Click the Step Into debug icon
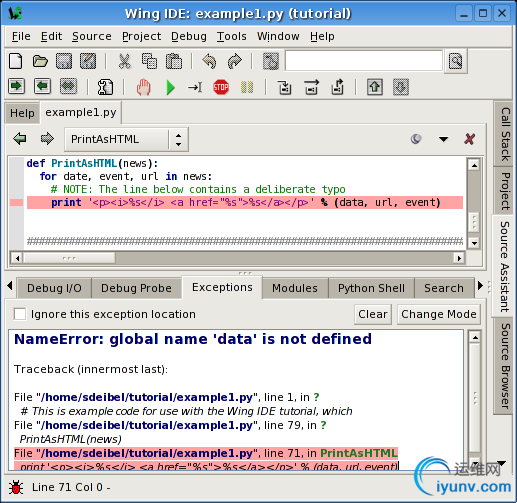 285,87
